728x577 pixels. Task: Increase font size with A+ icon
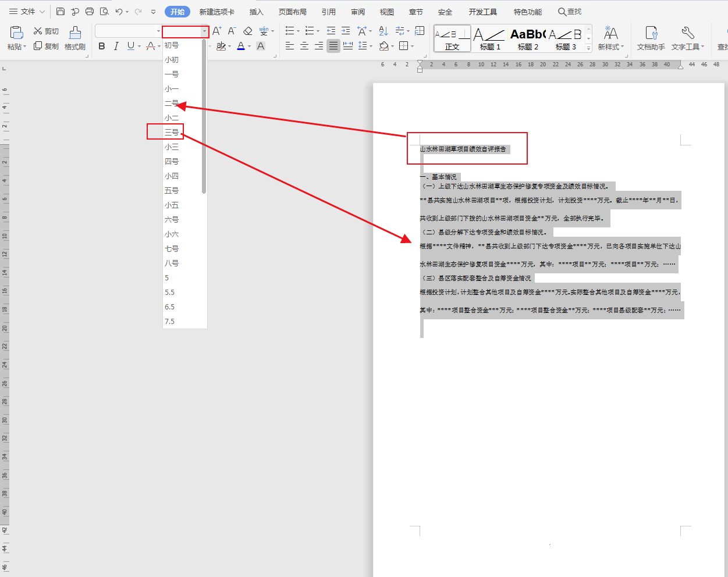[216, 31]
